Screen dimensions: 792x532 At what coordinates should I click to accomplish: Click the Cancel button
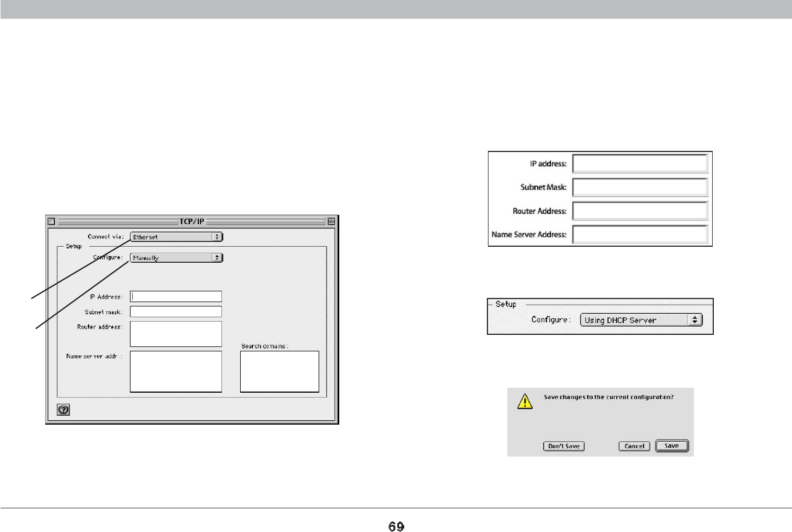click(634, 446)
